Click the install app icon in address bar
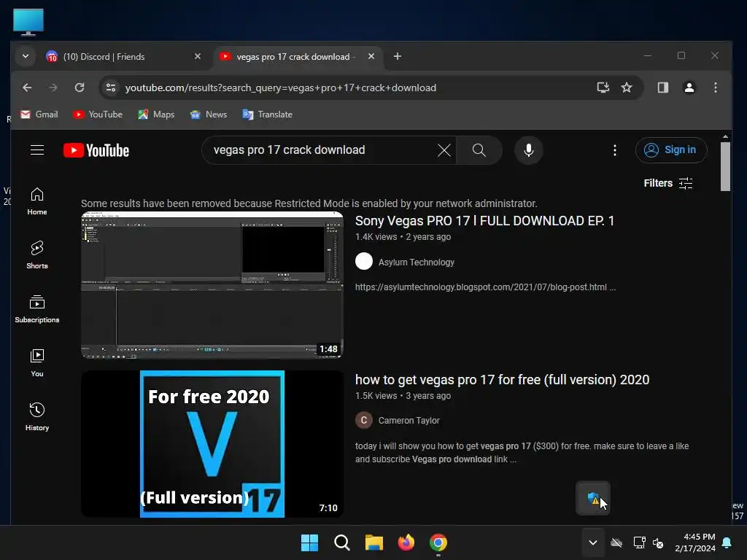This screenshot has width=747, height=560. coord(603,87)
